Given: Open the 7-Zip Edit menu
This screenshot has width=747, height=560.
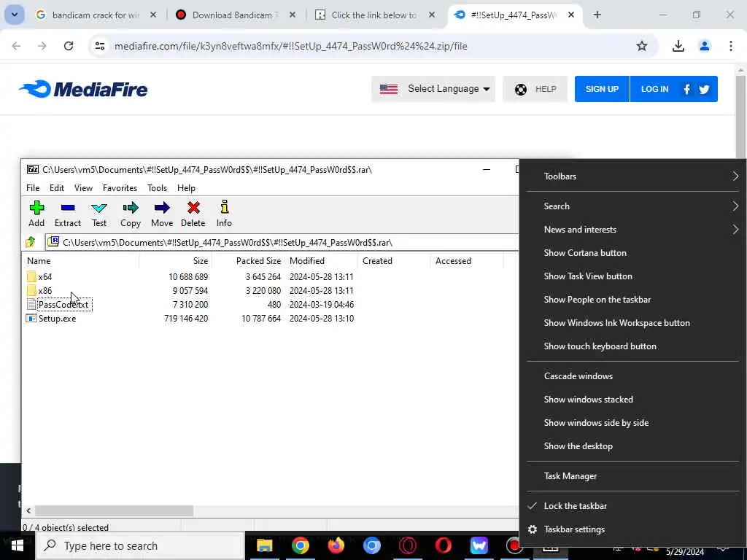Looking at the screenshot, I should tap(57, 188).
